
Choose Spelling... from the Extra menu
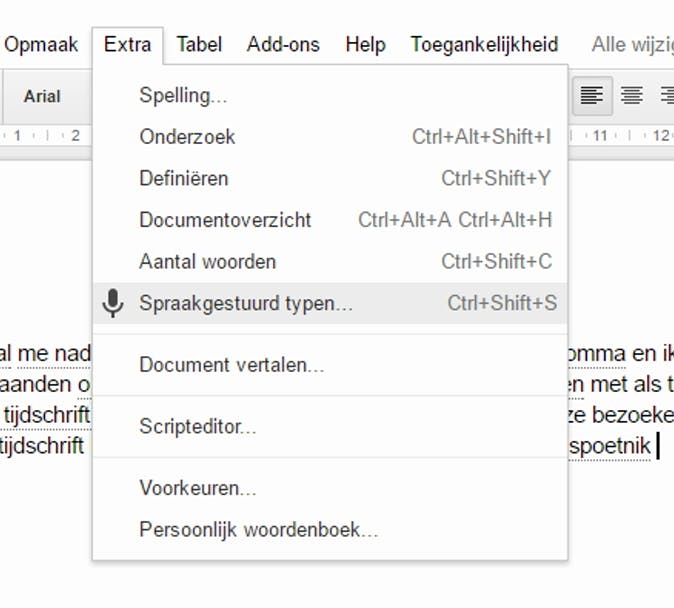pyautogui.click(x=183, y=95)
